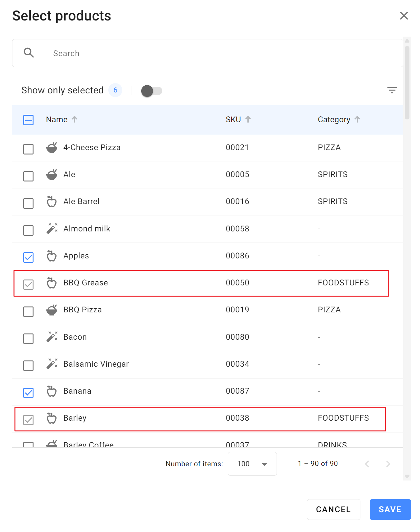
Task: Uncheck the Apples product checkbox
Action: pos(29,257)
